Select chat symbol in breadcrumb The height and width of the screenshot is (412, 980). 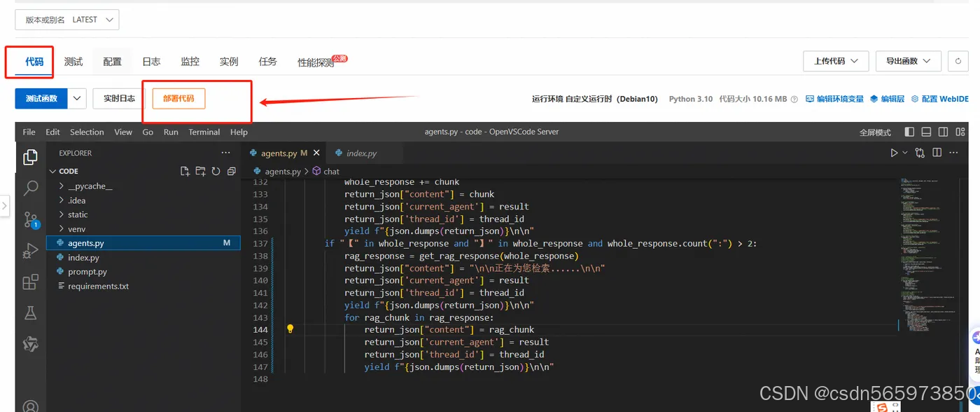326,171
